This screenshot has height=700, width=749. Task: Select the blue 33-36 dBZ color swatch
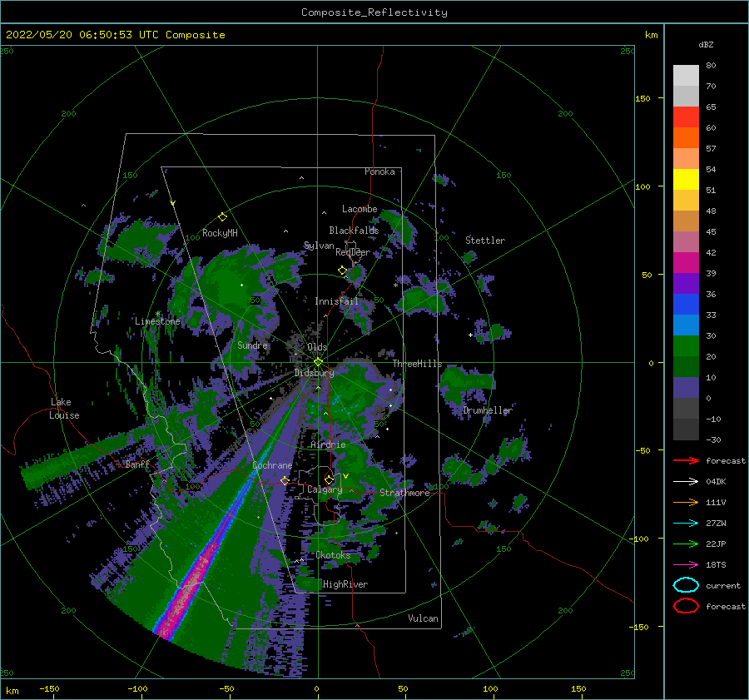coord(686,304)
